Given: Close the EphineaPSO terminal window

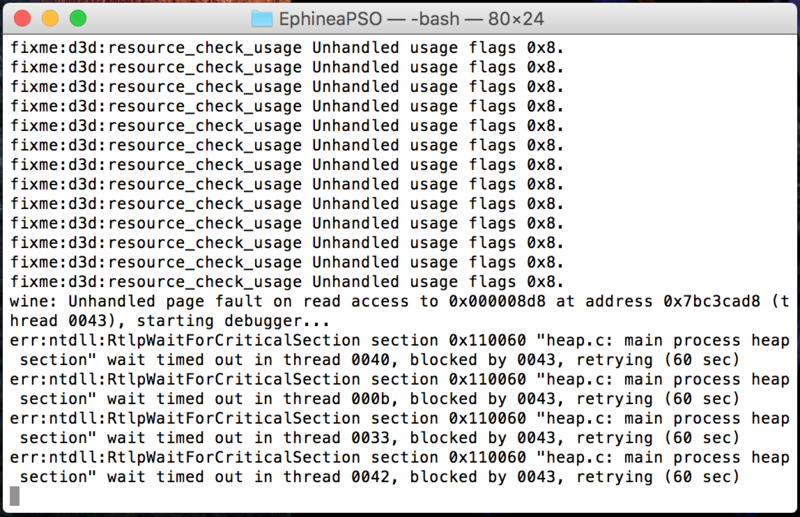Looking at the screenshot, I should coord(22,19).
